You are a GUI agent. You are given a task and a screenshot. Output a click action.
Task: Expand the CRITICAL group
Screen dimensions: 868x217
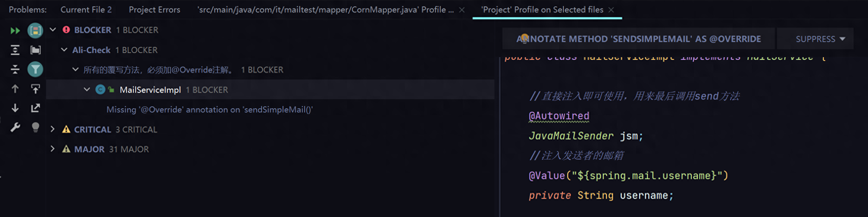point(53,130)
